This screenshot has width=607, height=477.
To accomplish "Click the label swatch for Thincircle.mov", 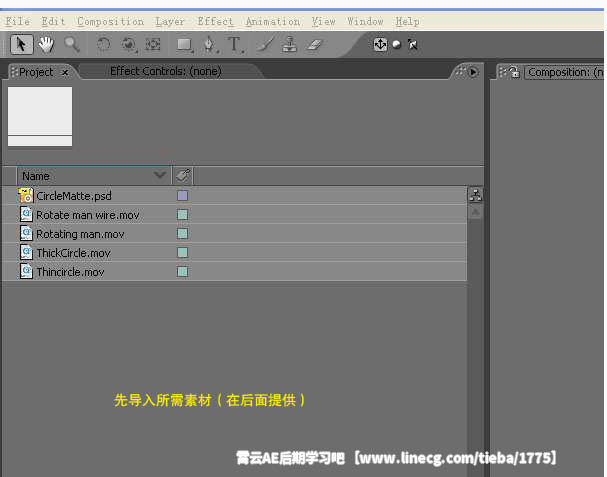I will (x=182, y=271).
